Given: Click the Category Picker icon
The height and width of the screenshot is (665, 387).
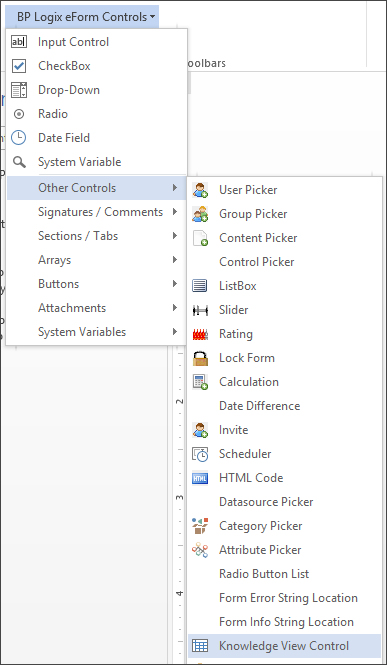Looking at the screenshot, I should 200,526.
